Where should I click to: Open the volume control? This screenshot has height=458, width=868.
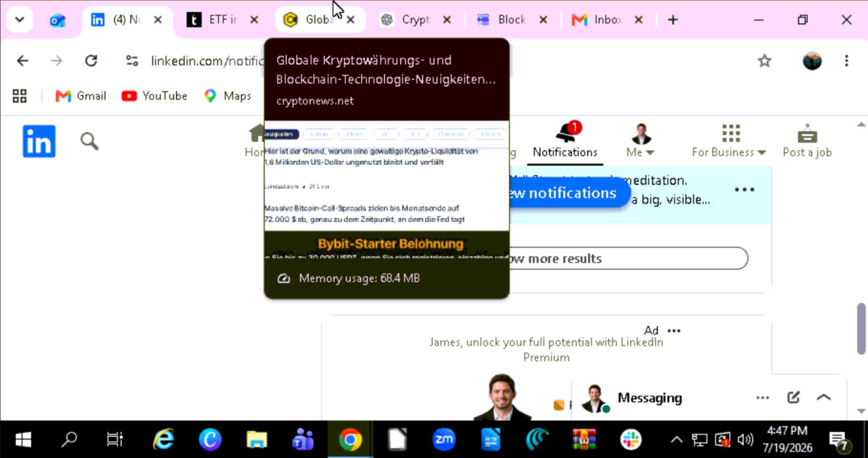[745, 439]
